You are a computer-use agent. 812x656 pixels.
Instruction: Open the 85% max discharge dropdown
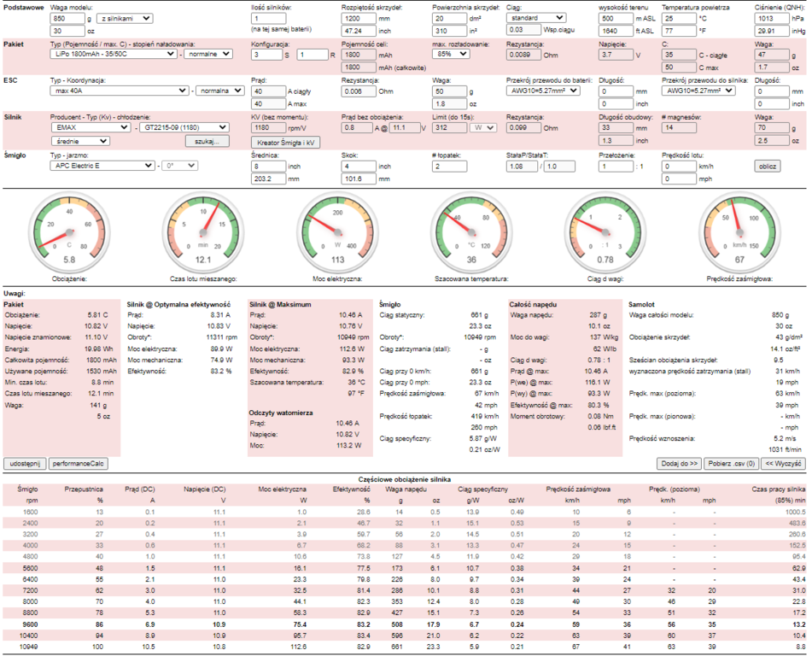click(x=454, y=54)
